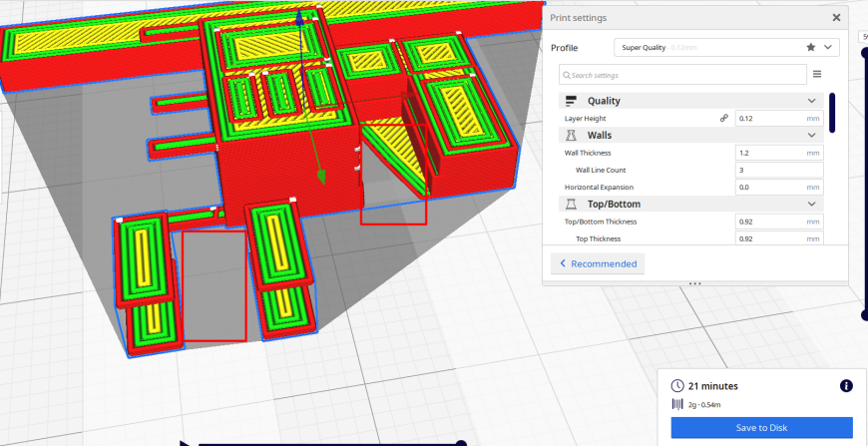Open the settings visibility hamburger menu
This screenshot has width=868, height=446.
pos(817,74)
